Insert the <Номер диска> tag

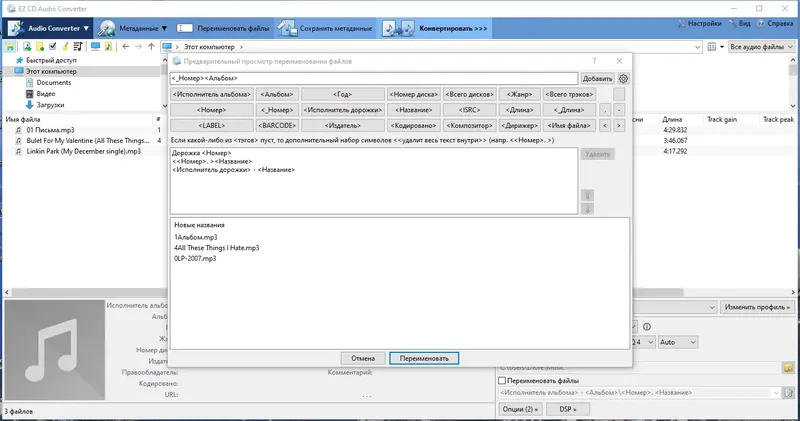tap(413, 94)
